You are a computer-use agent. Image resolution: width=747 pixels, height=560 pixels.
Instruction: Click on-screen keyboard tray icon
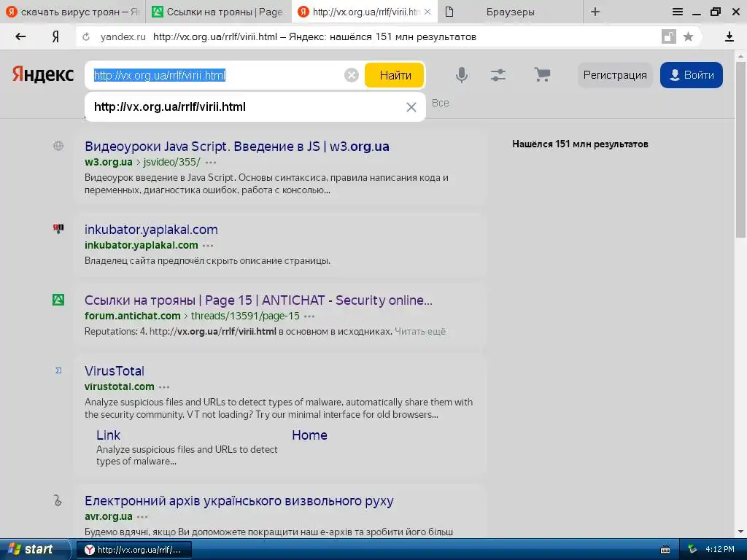[665, 550]
